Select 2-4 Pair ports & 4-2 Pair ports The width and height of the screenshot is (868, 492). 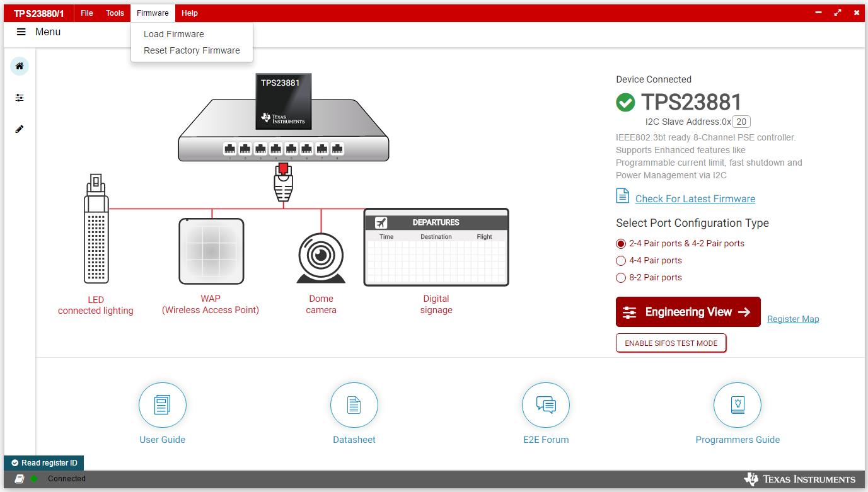(x=620, y=243)
